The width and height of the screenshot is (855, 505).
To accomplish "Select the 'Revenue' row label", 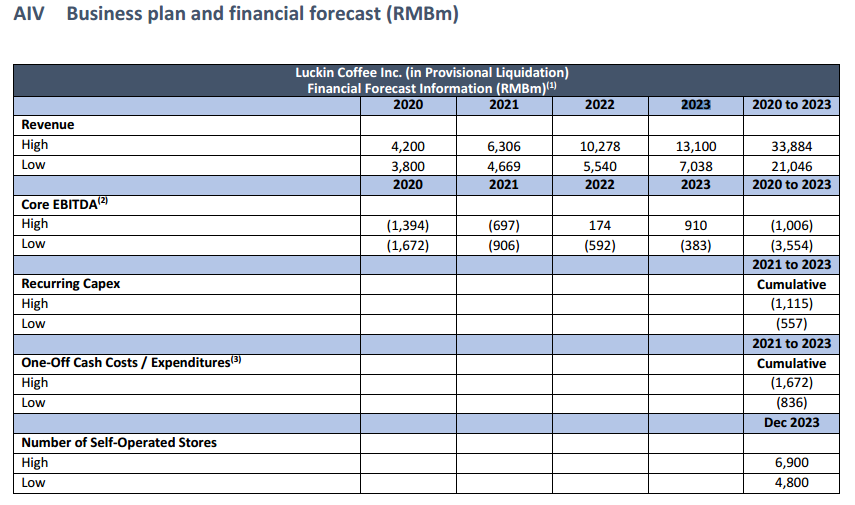I will (x=48, y=125).
